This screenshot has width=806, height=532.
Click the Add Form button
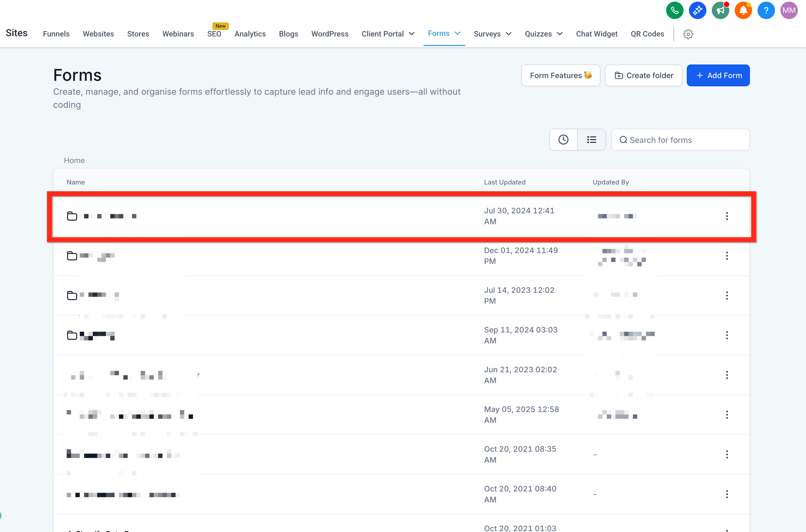(718, 75)
